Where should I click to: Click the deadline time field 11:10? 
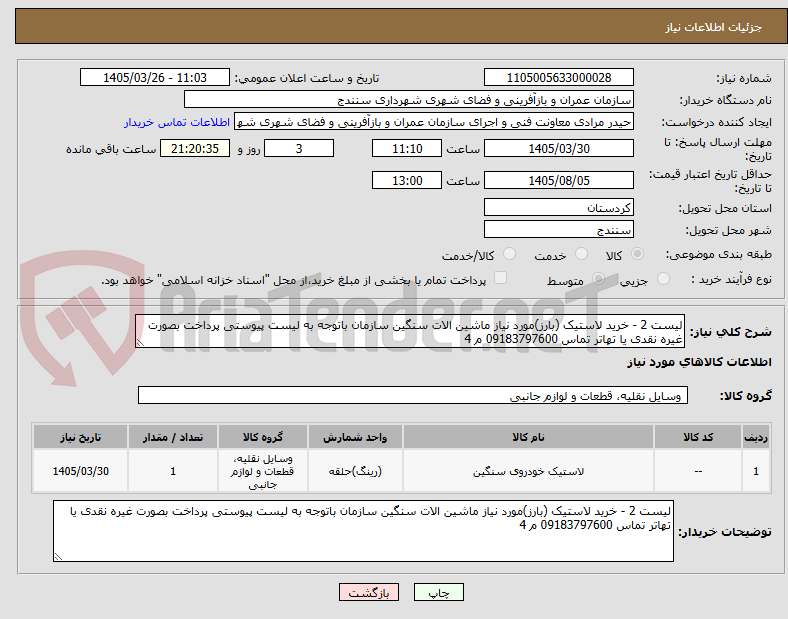(407, 148)
